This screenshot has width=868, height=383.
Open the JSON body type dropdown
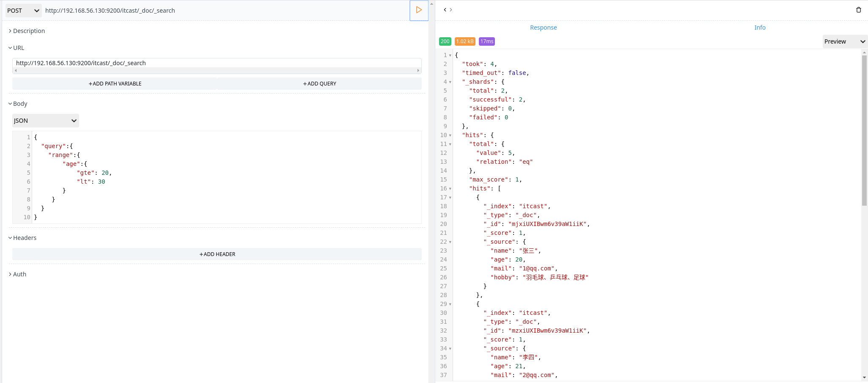point(45,121)
